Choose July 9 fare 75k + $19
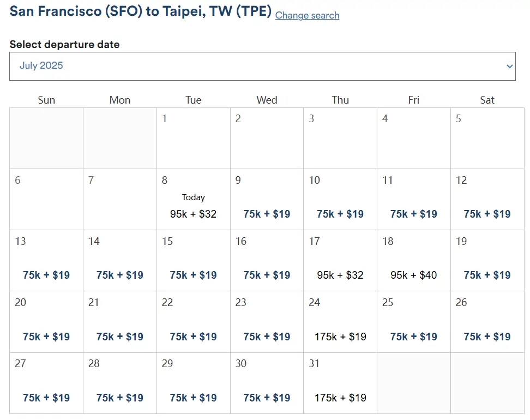Image resolution: width=530 pixels, height=420 pixels. pos(267,200)
